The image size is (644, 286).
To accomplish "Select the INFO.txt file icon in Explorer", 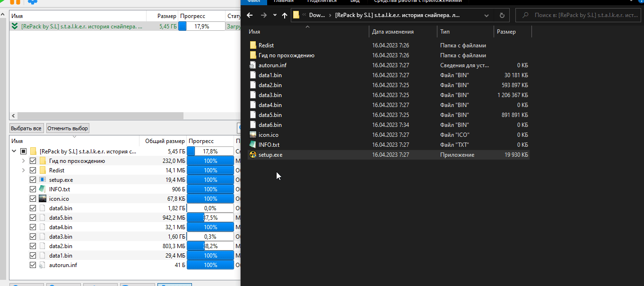I will [253, 145].
